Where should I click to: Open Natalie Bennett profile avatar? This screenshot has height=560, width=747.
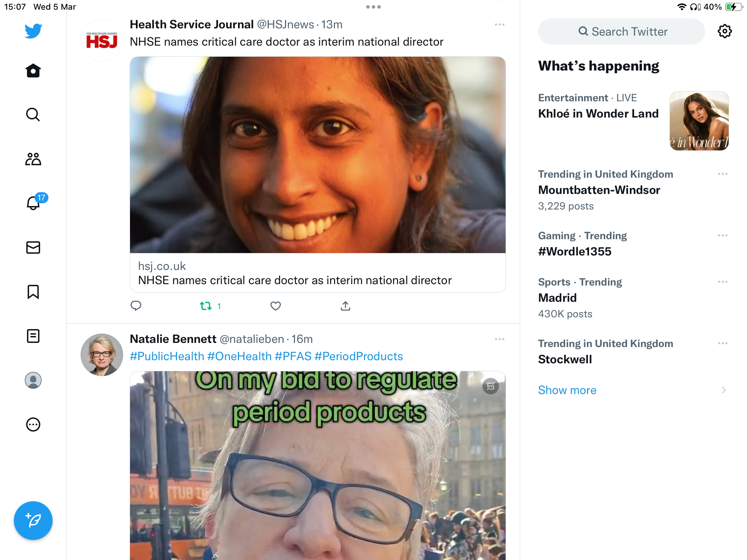pyautogui.click(x=102, y=355)
